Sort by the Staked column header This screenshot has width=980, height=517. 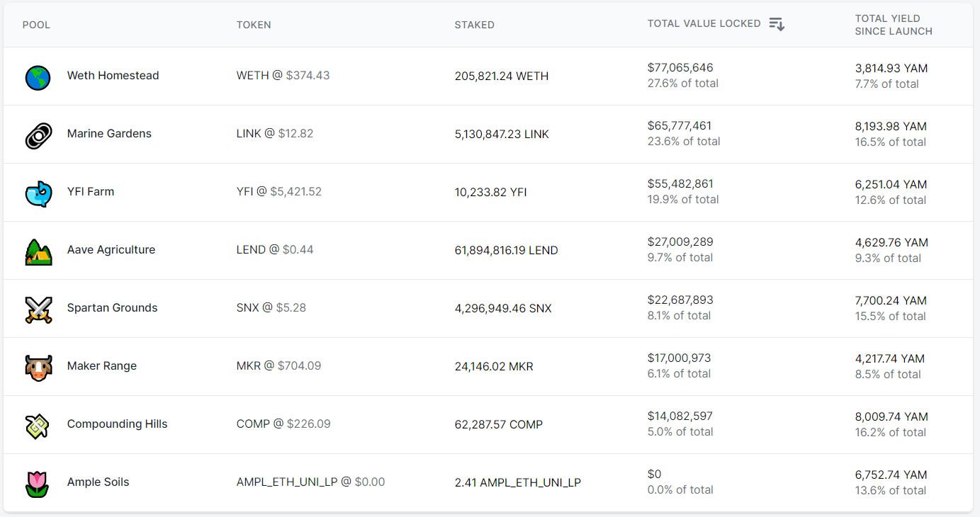(x=474, y=25)
